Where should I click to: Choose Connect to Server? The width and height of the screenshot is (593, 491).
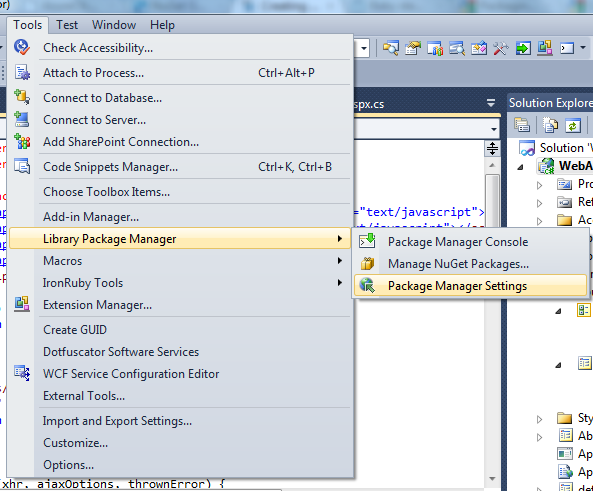pos(180,120)
